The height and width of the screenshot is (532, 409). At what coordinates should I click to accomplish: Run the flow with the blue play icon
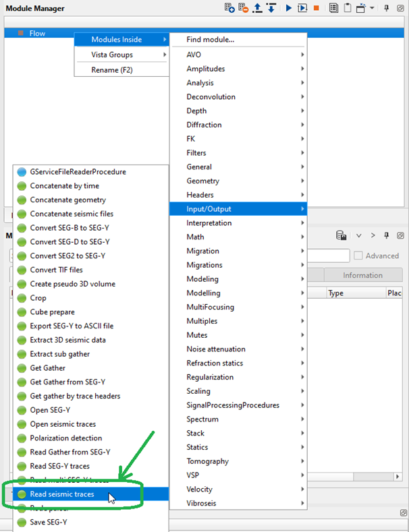tap(289, 8)
